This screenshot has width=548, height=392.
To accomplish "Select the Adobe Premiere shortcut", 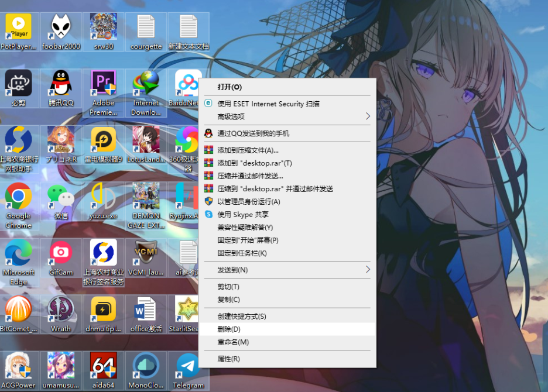I will pos(104,93).
